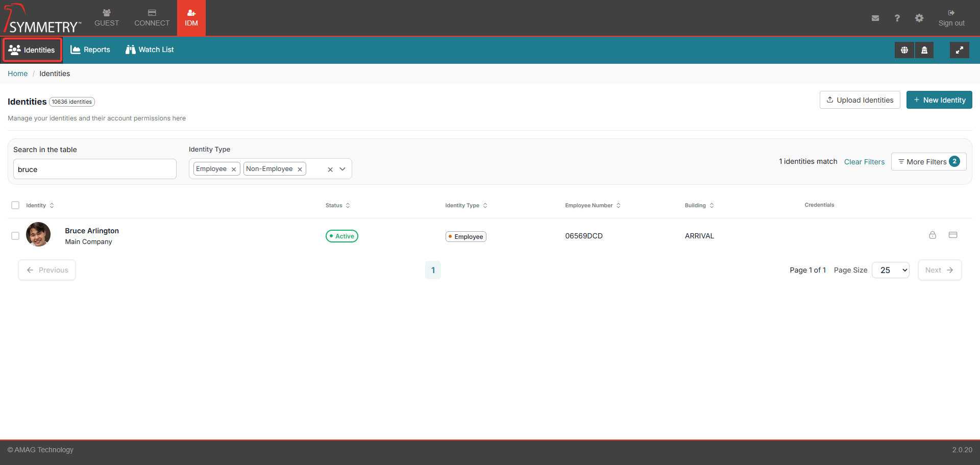The width and height of the screenshot is (980, 465).
Task: Switch to the GUEST module tab
Action: click(107, 18)
